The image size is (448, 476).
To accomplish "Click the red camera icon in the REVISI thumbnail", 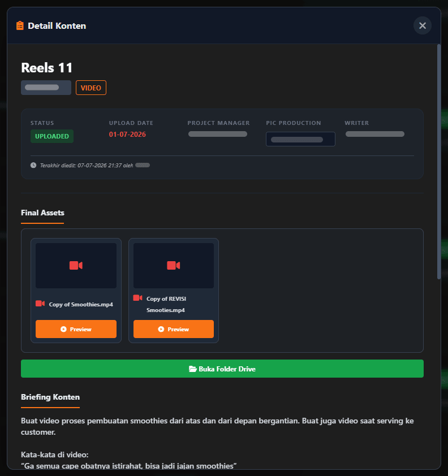I will pos(174,266).
